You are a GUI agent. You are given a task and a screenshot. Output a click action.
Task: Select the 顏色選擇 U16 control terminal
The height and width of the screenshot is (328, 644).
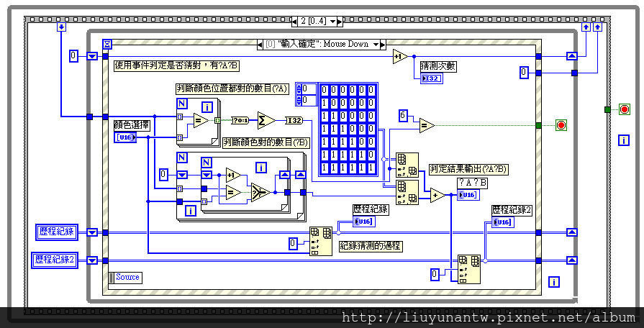tap(126, 137)
